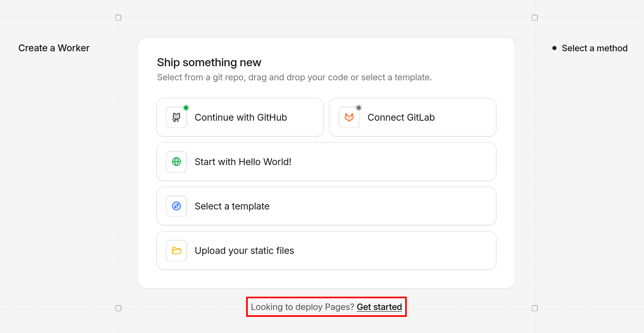The width and height of the screenshot is (644, 333).
Task: Follow the Get started link
Action: coord(379,307)
